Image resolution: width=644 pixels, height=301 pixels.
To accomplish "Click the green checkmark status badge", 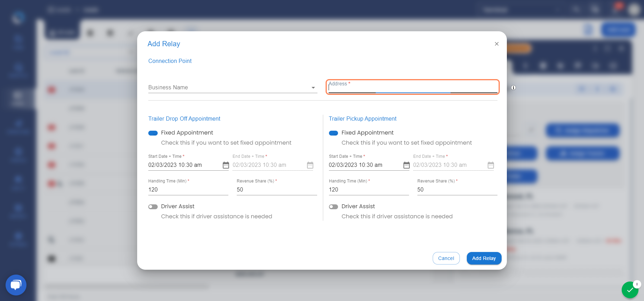I will click(630, 290).
